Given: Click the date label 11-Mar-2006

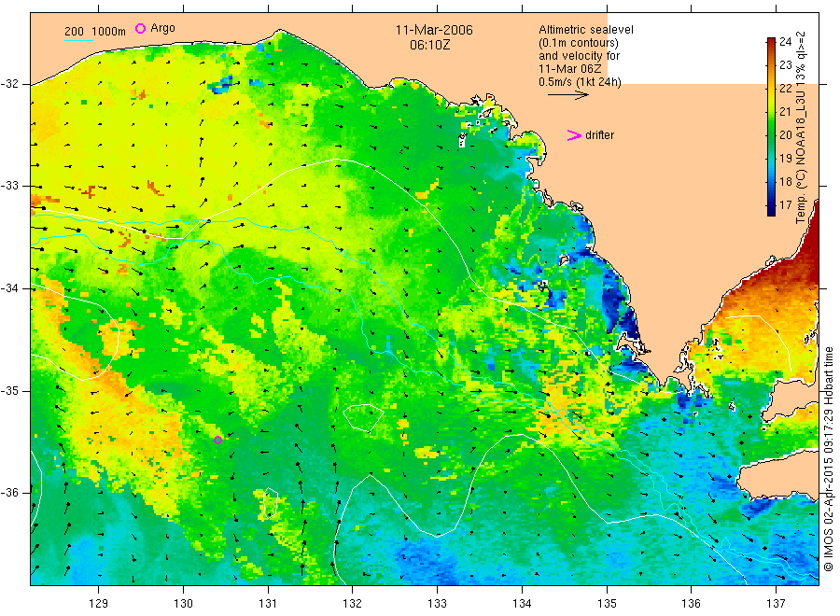Looking at the screenshot, I should pos(434,30).
